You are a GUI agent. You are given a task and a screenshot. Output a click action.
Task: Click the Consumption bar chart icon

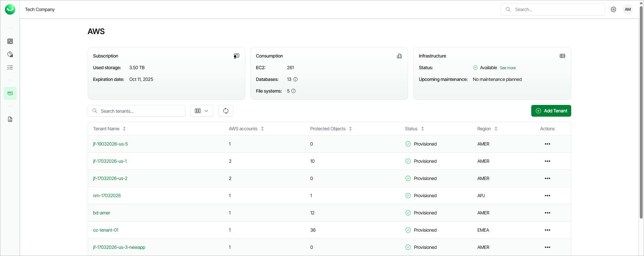pos(399,56)
